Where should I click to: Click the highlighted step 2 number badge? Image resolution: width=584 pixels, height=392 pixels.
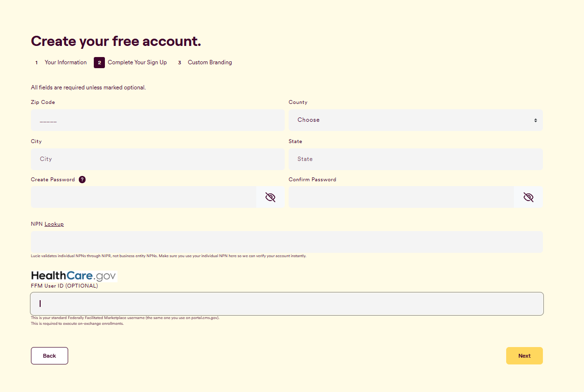(x=99, y=62)
